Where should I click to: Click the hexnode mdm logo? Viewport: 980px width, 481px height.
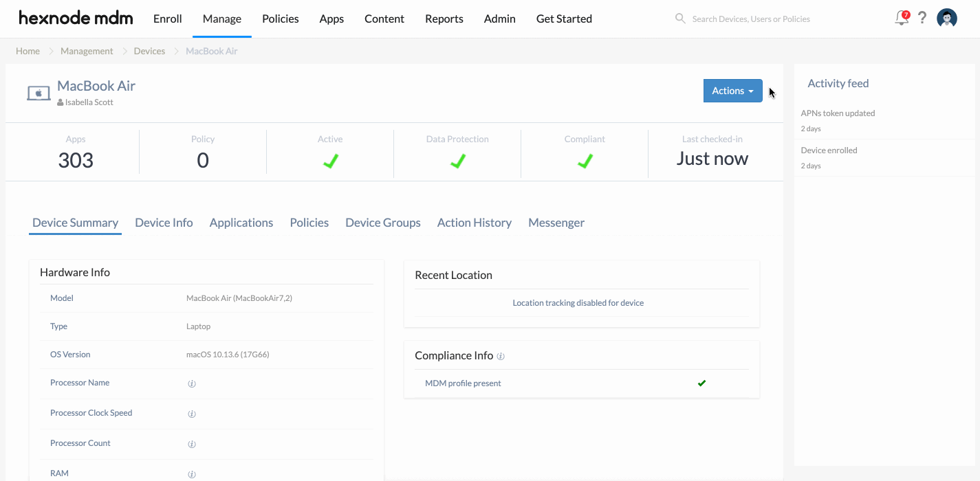[x=76, y=19]
